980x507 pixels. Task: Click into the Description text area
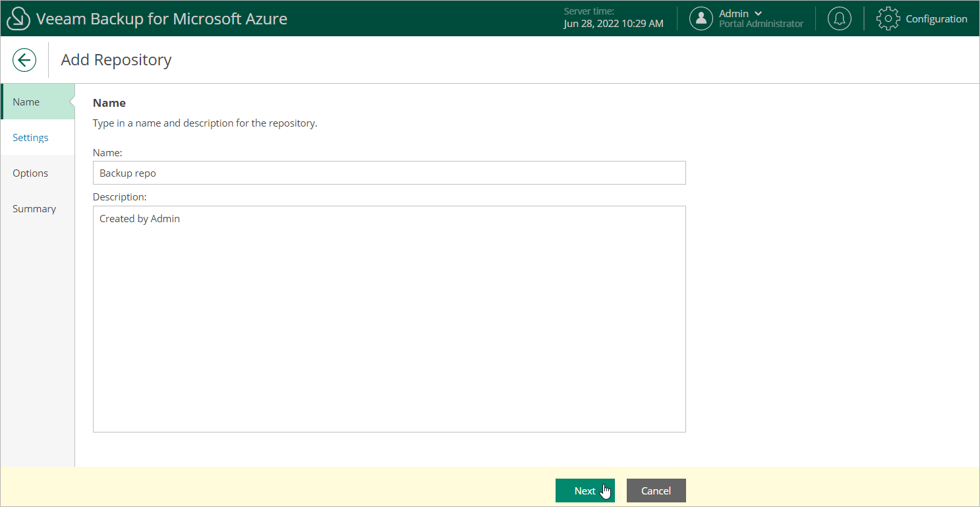click(389, 319)
